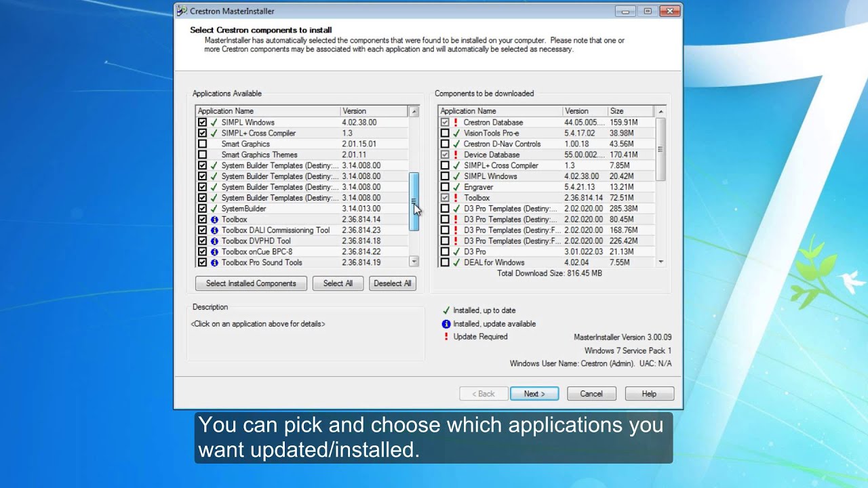Click Select Installed Components button

click(251, 283)
